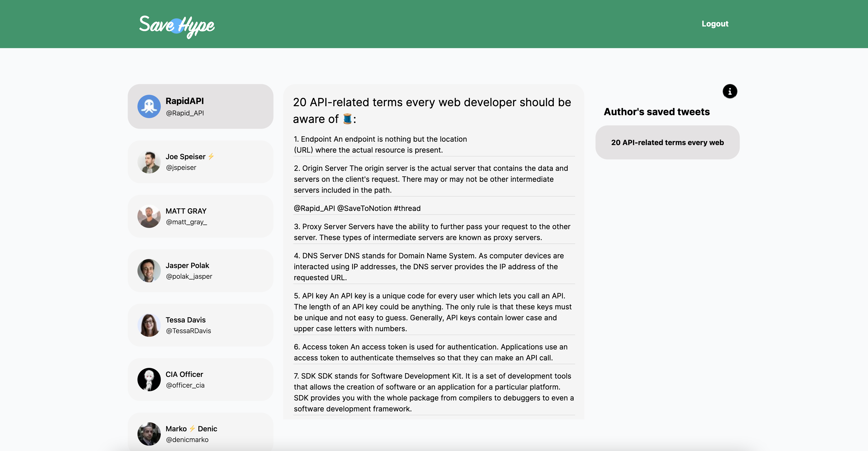The height and width of the screenshot is (451, 868).
Task: Click RapidAPI's octopus avatar
Action: [149, 106]
